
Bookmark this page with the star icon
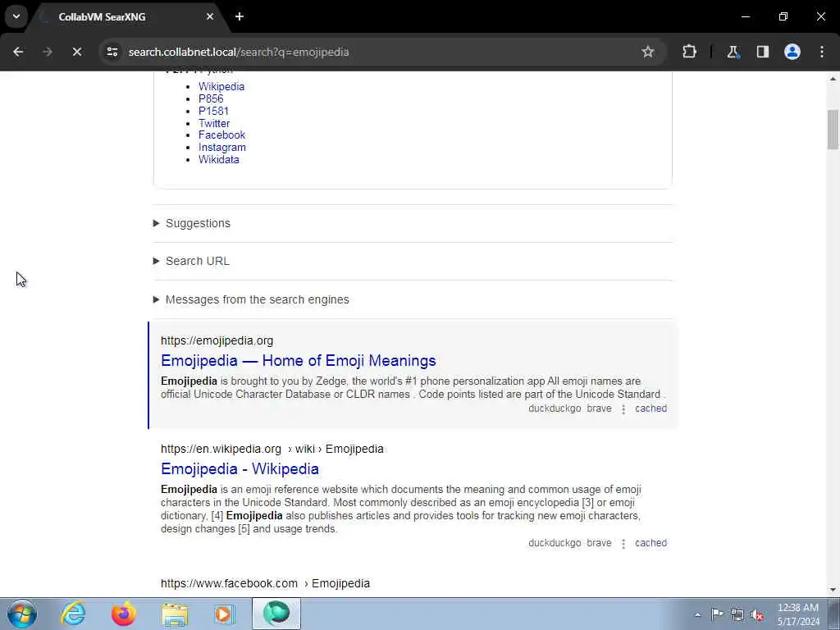648,52
